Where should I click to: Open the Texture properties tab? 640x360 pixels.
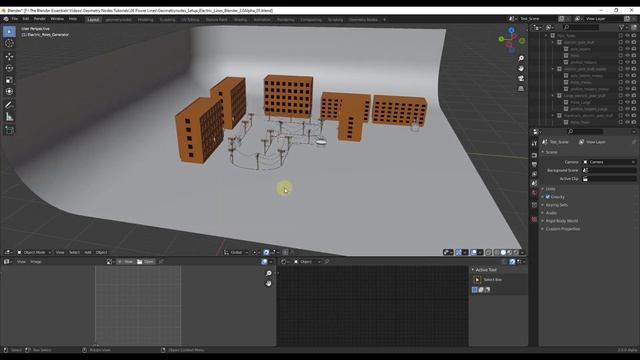tap(534, 219)
